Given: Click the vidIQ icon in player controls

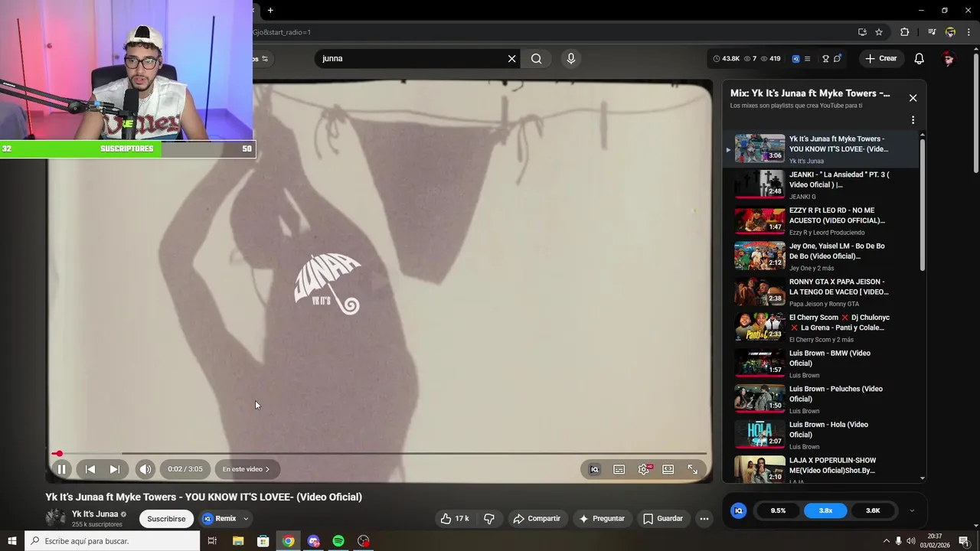Looking at the screenshot, I should [594, 469].
